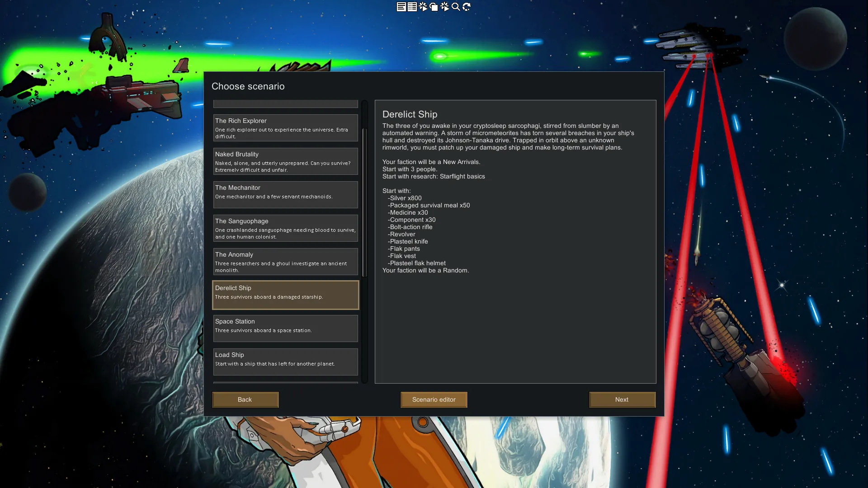Click the bulleted list icon in top toolbar
The width and height of the screenshot is (868, 488).
[x=412, y=7]
